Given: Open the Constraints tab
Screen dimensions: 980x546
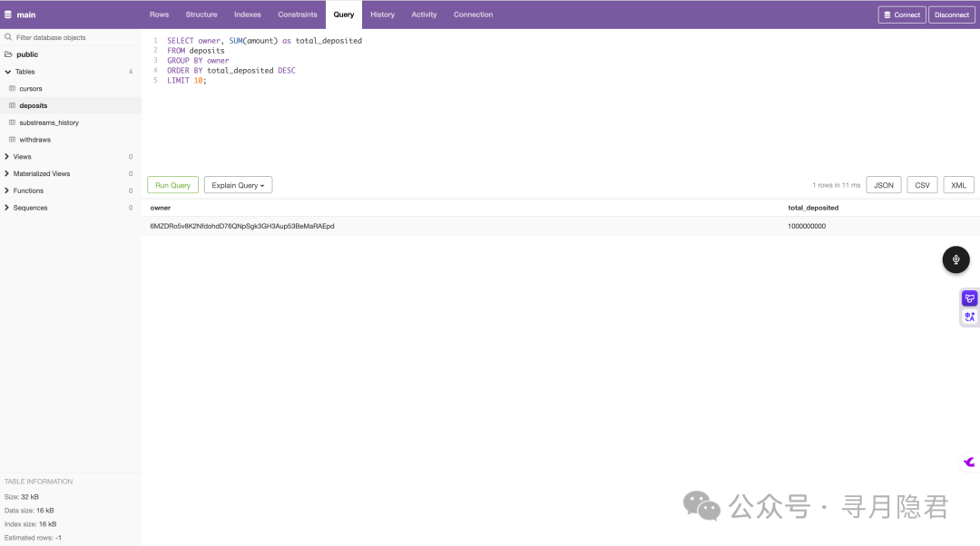Looking at the screenshot, I should point(298,15).
